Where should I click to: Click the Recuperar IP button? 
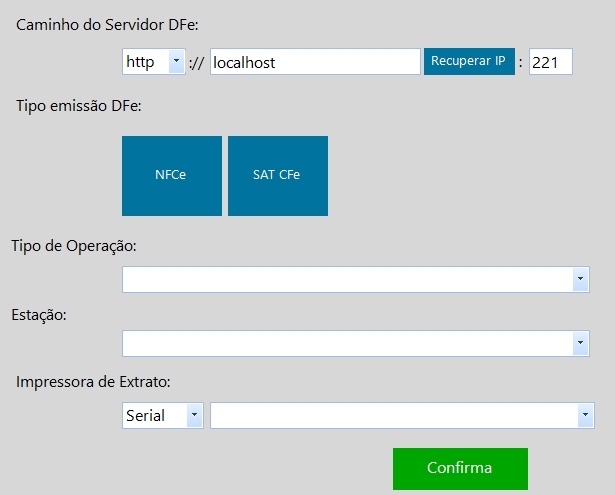click(469, 61)
